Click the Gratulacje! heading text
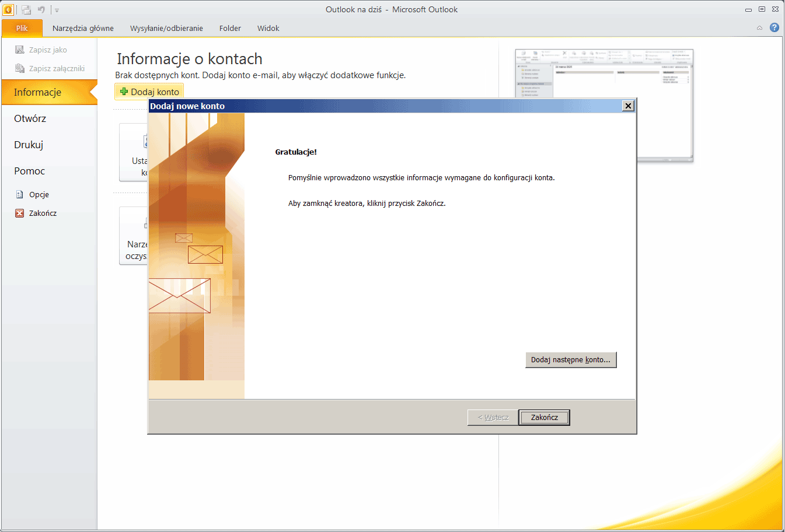This screenshot has width=785, height=532. pyautogui.click(x=296, y=152)
